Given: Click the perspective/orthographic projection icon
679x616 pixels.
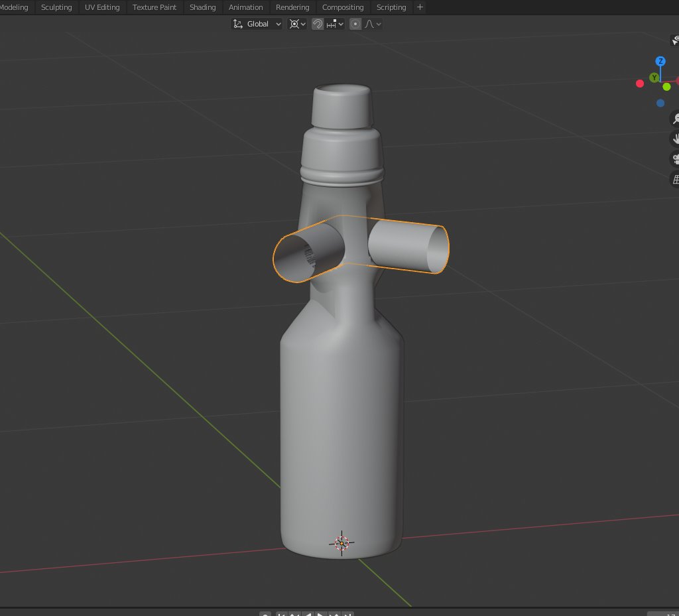Looking at the screenshot, I should tap(675, 179).
